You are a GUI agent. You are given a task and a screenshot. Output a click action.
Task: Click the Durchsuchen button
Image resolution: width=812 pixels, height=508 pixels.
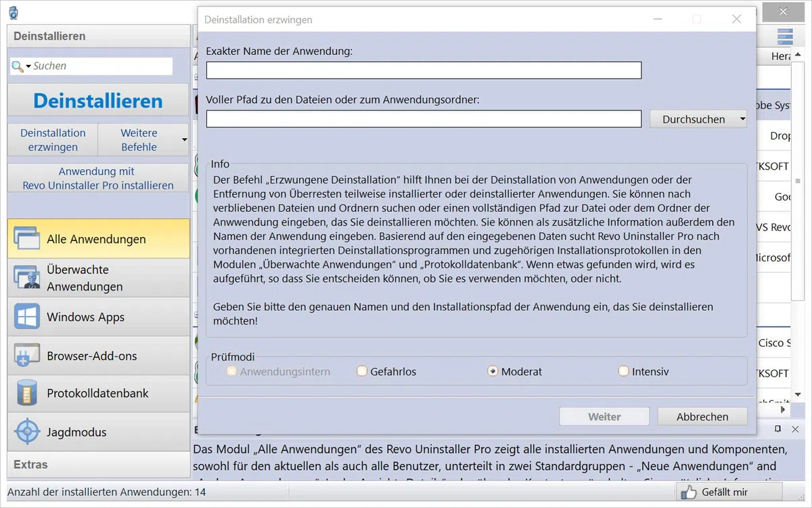click(x=694, y=119)
